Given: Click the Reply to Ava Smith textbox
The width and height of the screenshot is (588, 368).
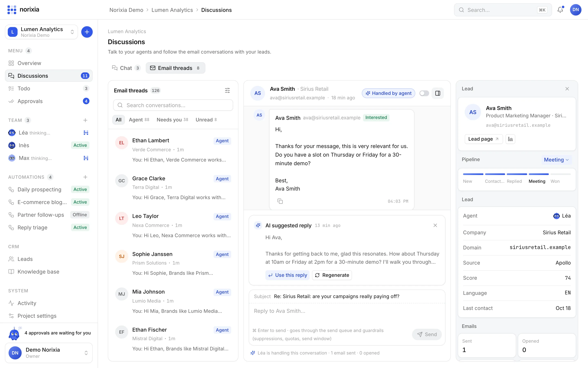Looking at the screenshot, I should (347, 314).
